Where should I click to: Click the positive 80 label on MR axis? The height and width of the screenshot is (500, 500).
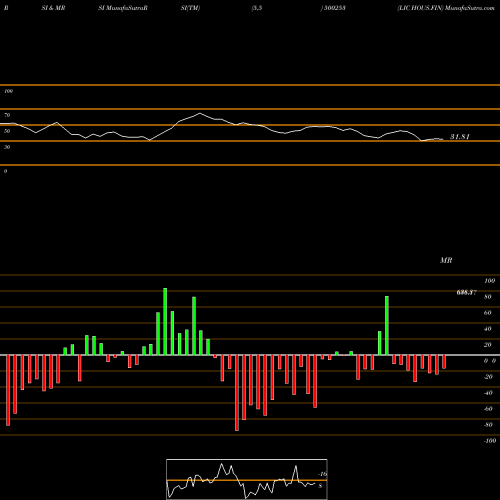[x=488, y=297]
